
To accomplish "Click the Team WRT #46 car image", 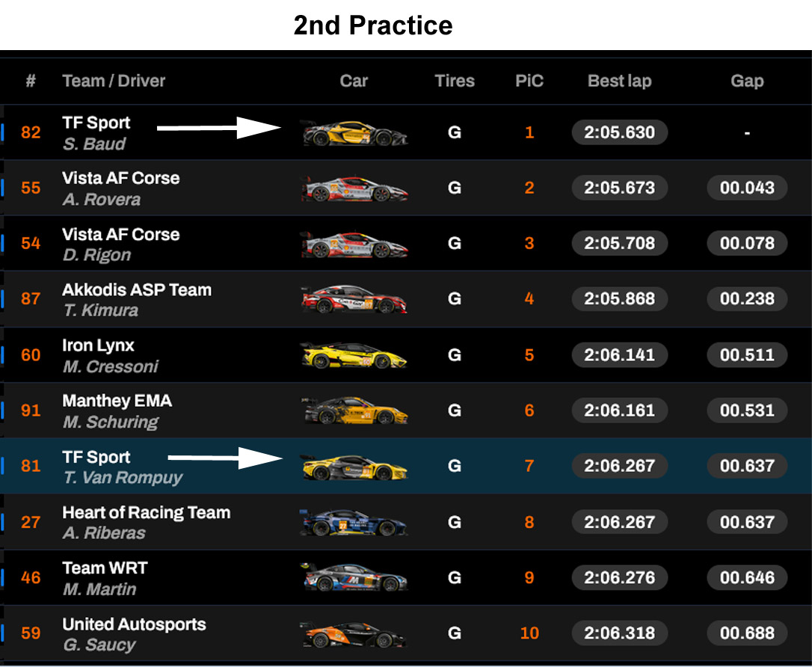I will tap(354, 577).
